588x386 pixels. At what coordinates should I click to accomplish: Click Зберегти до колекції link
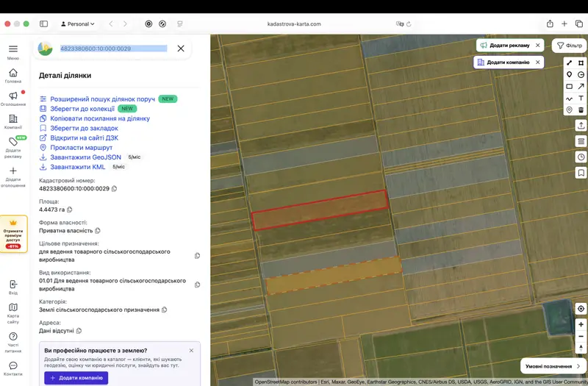click(82, 109)
